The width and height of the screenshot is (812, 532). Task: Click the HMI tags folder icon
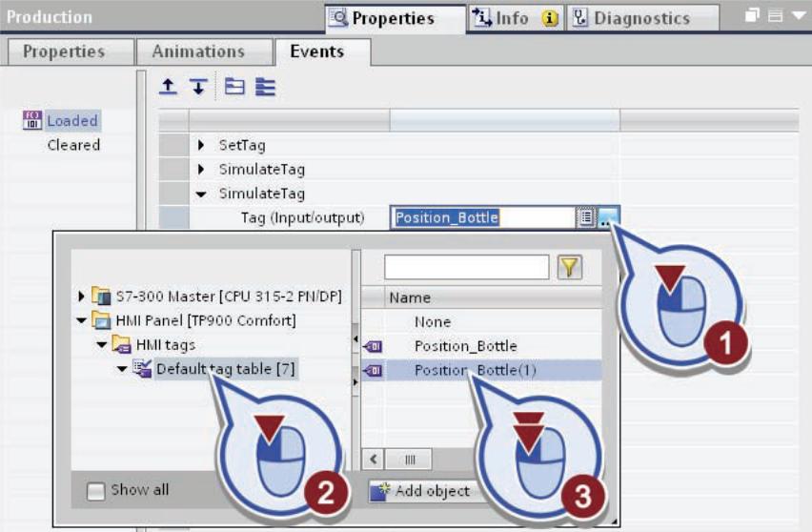coord(122,344)
